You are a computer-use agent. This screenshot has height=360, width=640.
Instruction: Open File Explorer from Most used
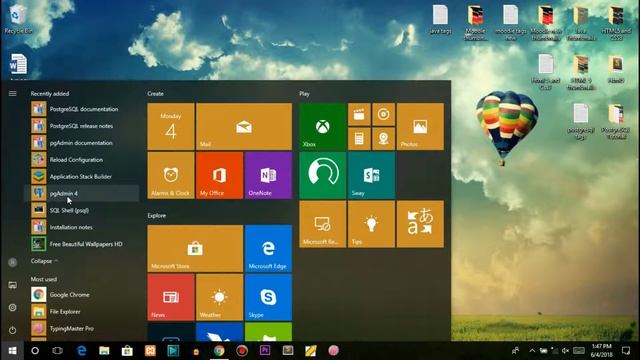click(x=82, y=311)
